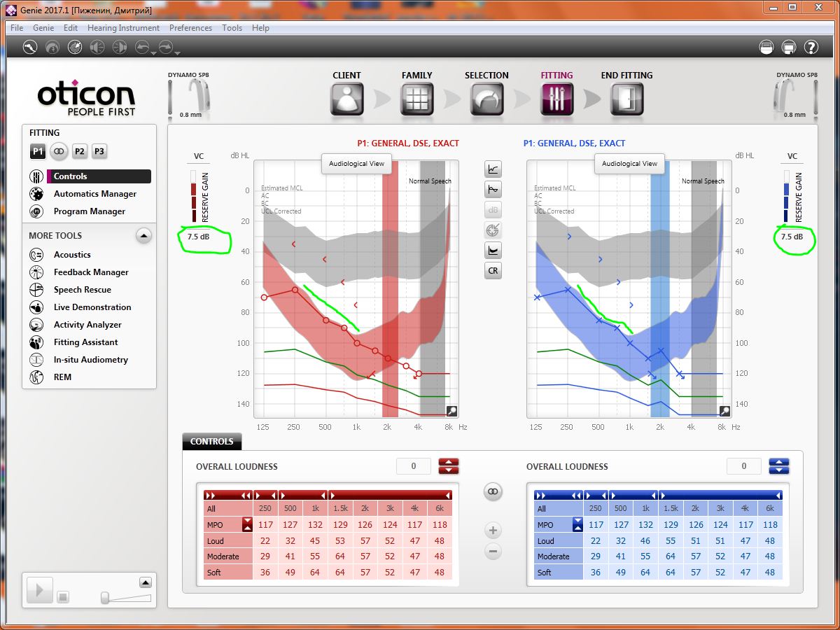Open the Hearing Instrument menu
The image size is (840, 630).
coord(123,28)
